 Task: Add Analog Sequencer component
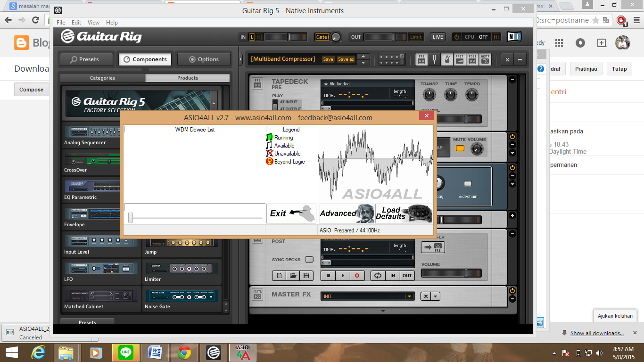click(x=90, y=136)
